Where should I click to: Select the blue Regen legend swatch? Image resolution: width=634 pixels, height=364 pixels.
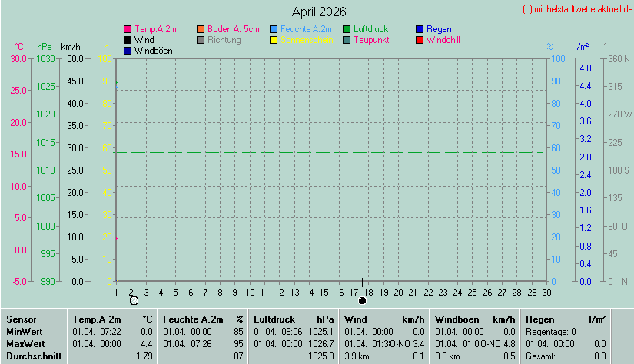pyautogui.click(x=420, y=29)
